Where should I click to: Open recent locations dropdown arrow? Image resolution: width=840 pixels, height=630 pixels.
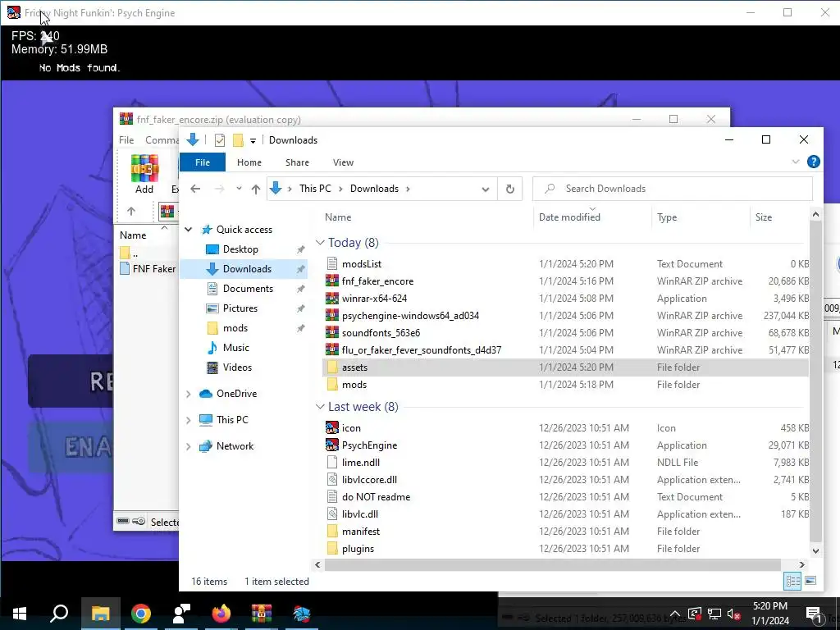[239, 189]
